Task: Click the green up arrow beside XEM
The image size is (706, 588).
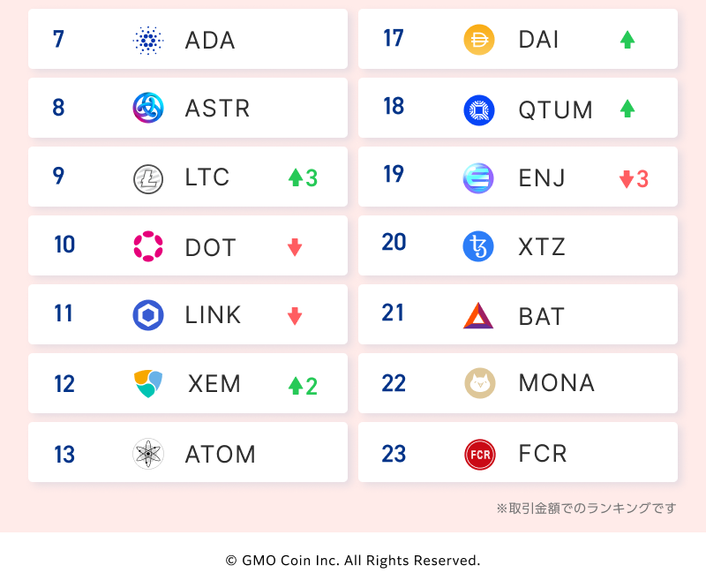Action: click(x=296, y=386)
